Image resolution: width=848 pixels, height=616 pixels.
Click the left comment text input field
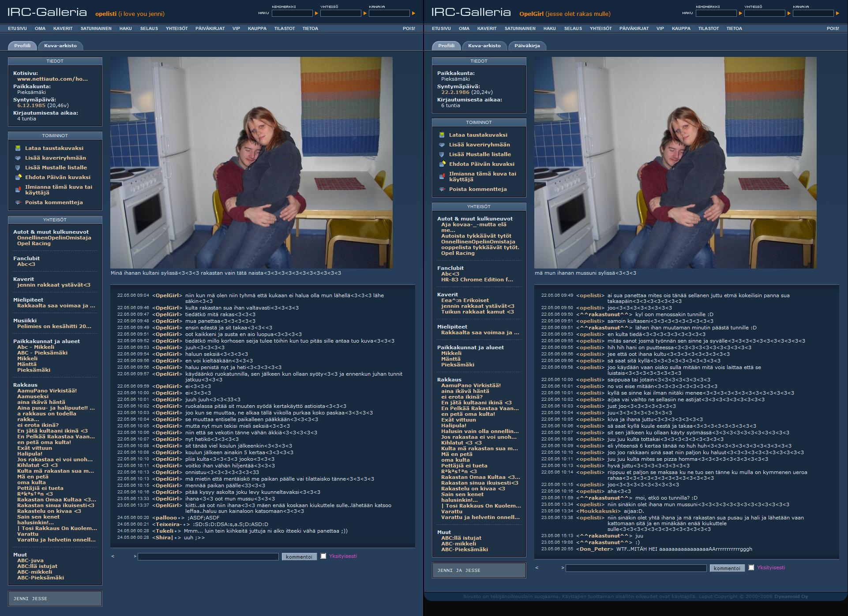[x=208, y=556]
